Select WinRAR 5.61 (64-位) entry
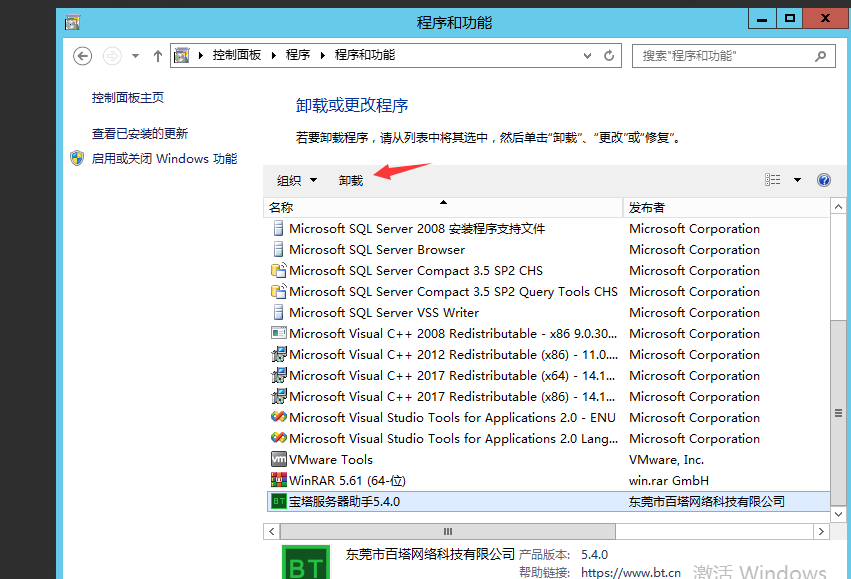This screenshot has height=579, width=851. tap(549, 480)
